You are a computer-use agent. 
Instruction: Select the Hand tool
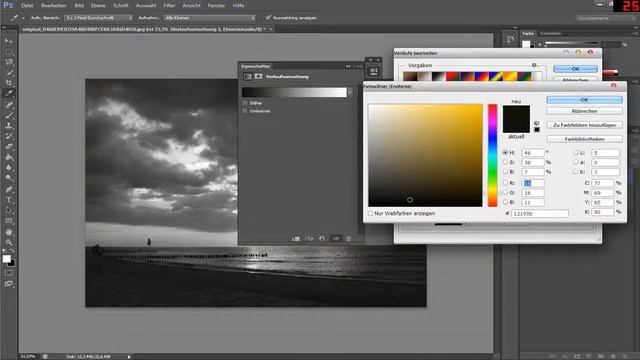(x=9, y=232)
